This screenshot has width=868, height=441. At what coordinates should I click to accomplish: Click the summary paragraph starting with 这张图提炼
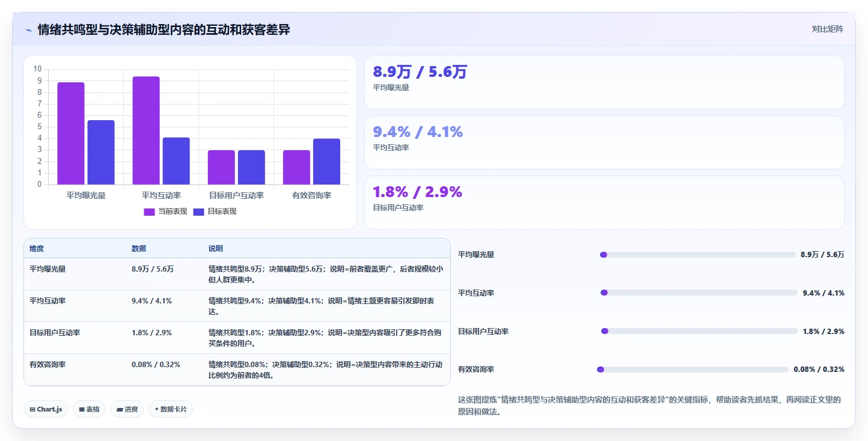[649, 406]
